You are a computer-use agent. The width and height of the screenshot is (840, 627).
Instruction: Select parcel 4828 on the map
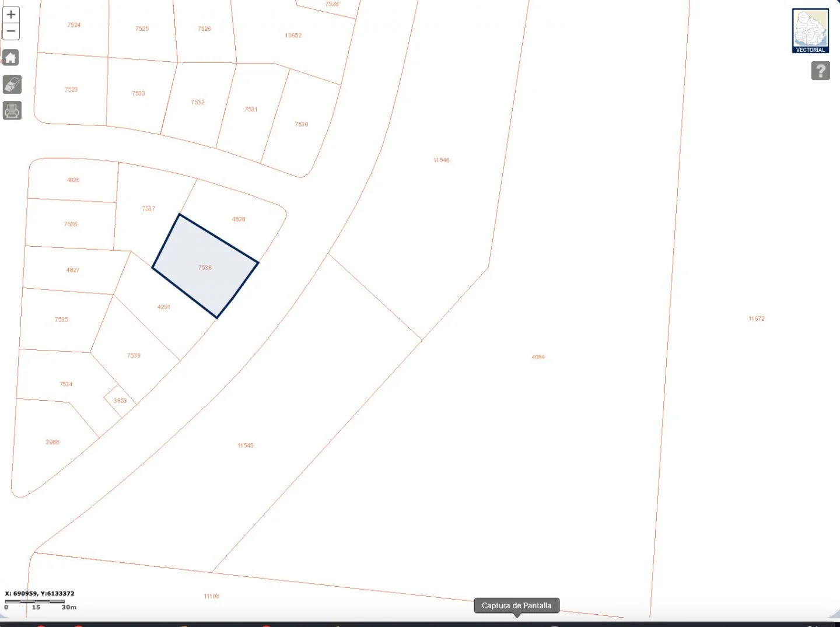(238, 219)
